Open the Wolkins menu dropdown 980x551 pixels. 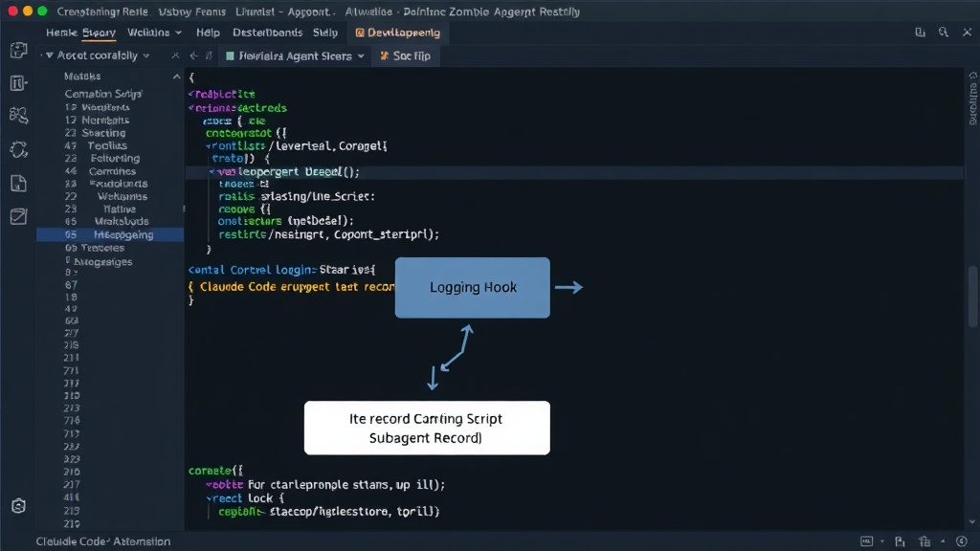pyautogui.click(x=154, y=33)
